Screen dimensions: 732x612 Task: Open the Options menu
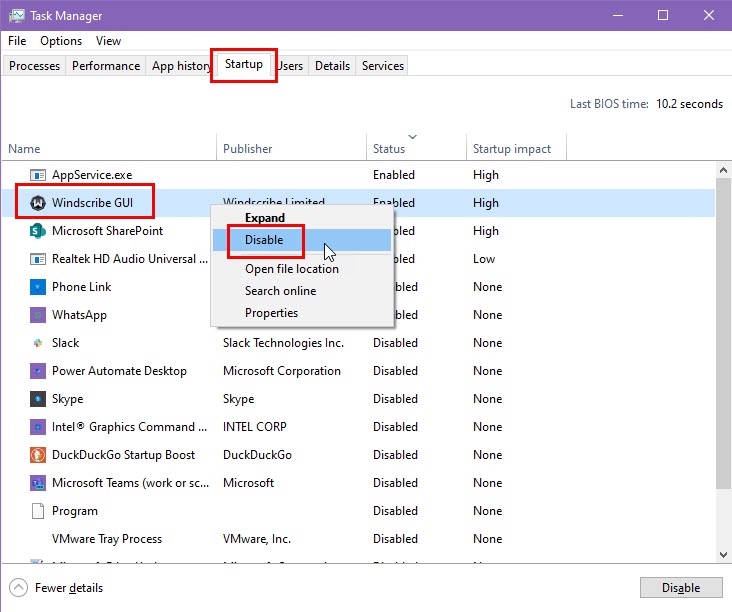coord(61,41)
